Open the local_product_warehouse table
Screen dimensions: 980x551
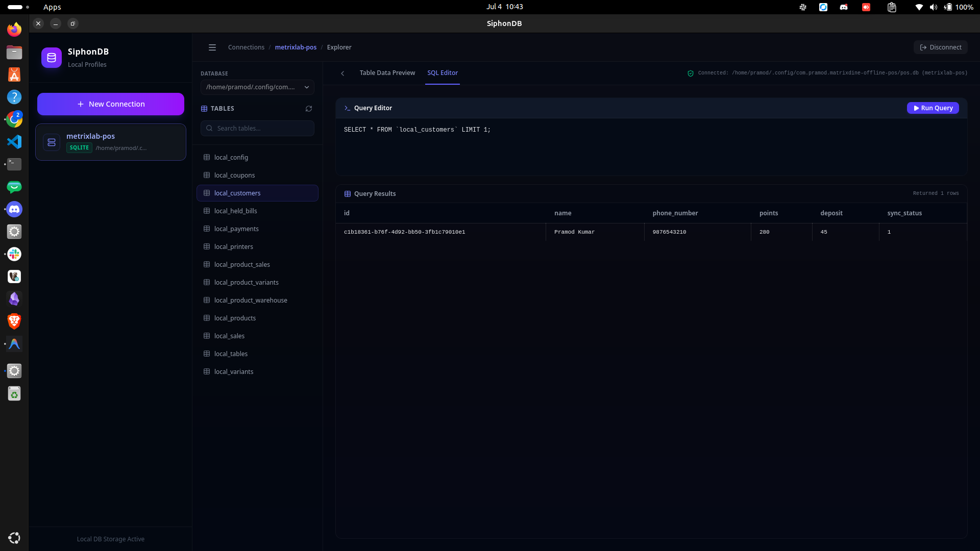[257, 300]
